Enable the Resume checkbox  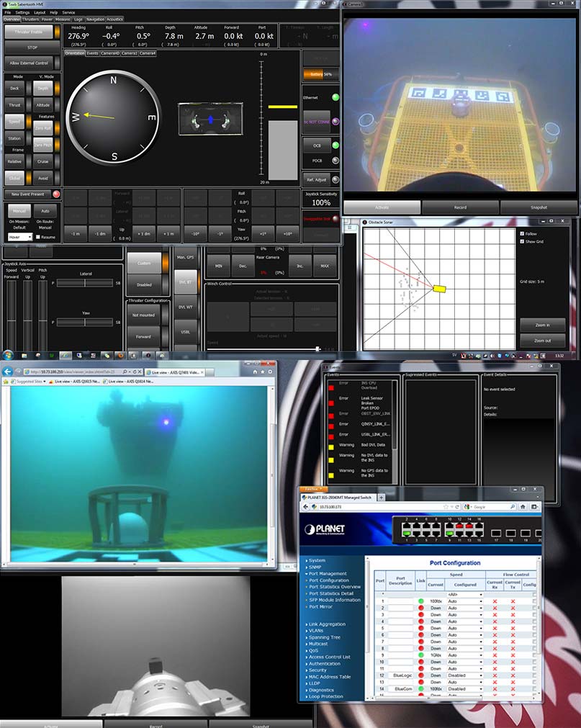coord(39,237)
